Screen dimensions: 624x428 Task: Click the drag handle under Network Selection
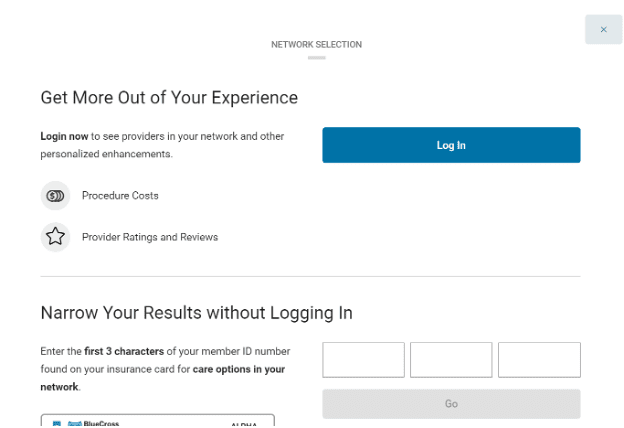[x=316, y=58]
